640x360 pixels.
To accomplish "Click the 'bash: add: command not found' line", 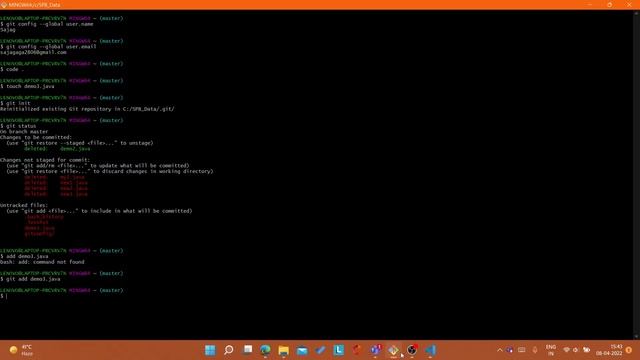I will tap(42, 262).
